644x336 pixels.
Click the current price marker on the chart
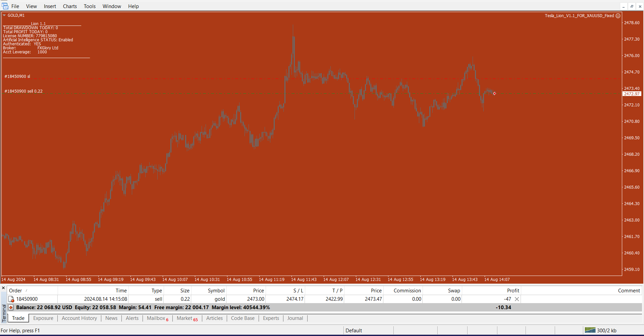click(x=494, y=94)
